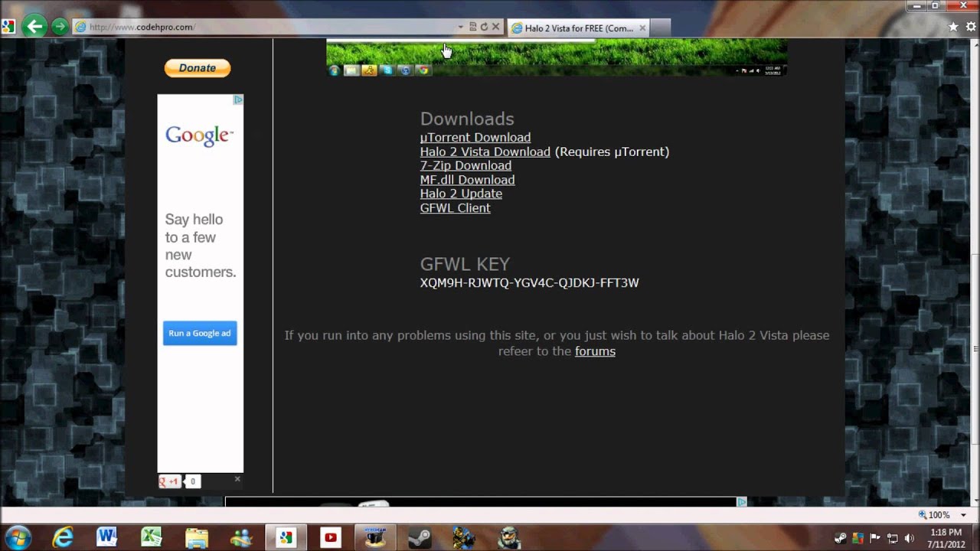Open the GFWL Client link
The height and width of the screenshot is (551, 980).
tap(455, 208)
